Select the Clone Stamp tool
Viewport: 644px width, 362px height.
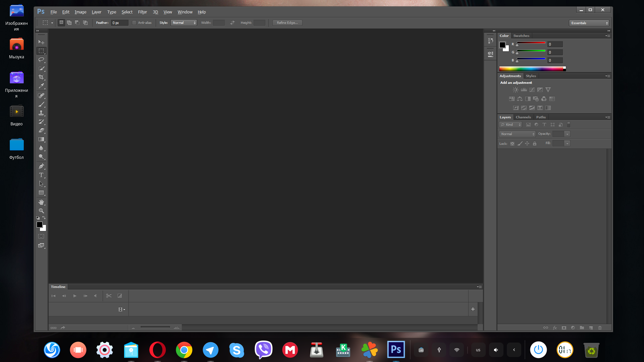(41, 113)
